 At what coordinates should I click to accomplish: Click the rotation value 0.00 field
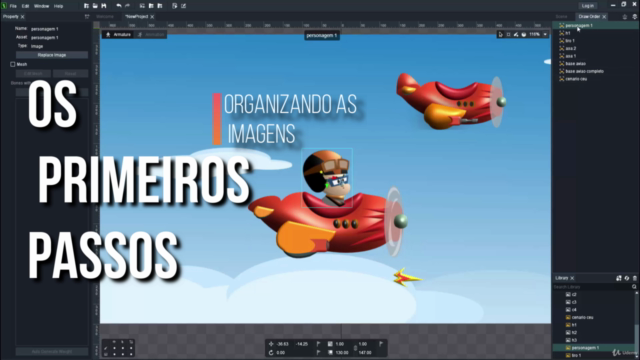[x=281, y=353]
